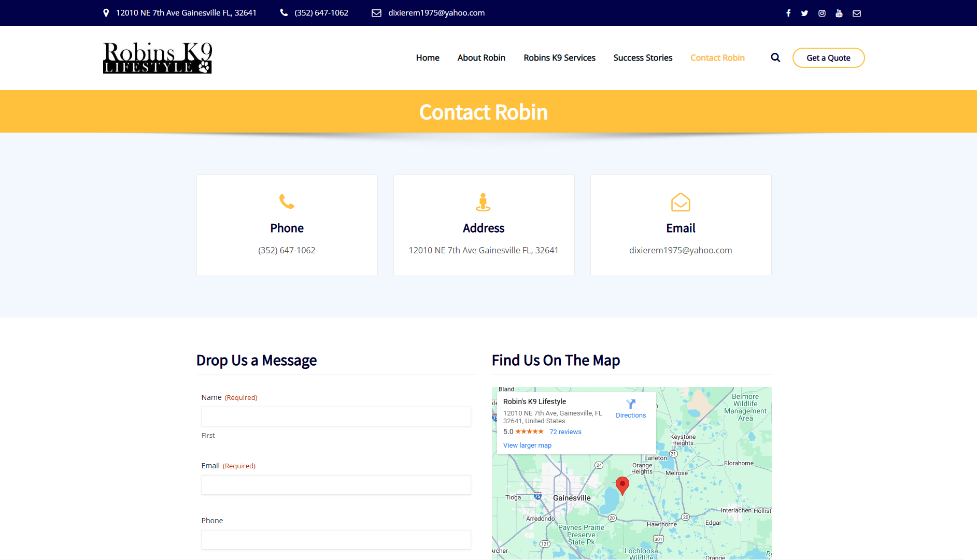
Task: Click the Robins K9 Lifestyle logo
Action: click(158, 58)
